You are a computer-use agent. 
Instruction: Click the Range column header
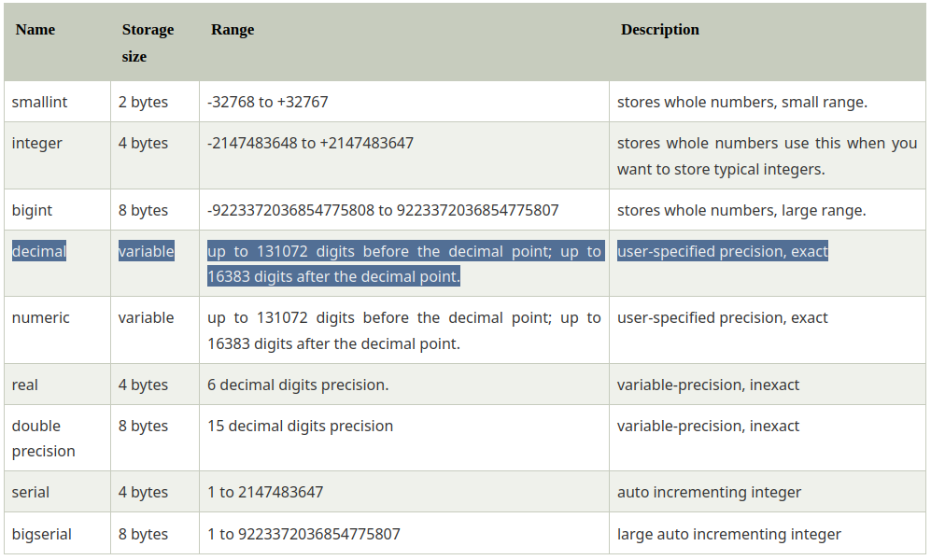click(233, 30)
